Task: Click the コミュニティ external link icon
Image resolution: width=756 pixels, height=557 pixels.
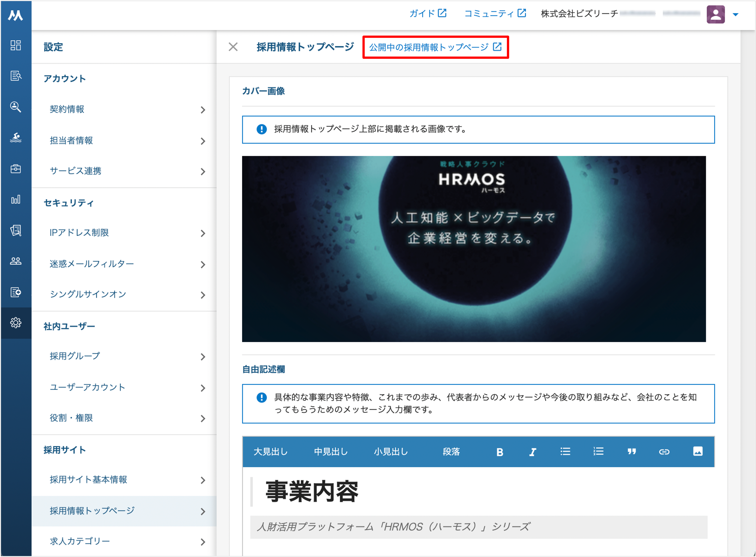Action: pyautogui.click(x=521, y=13)
